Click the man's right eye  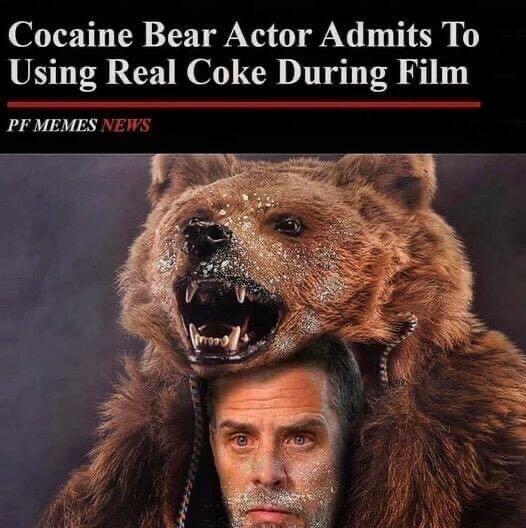(298, 438)
